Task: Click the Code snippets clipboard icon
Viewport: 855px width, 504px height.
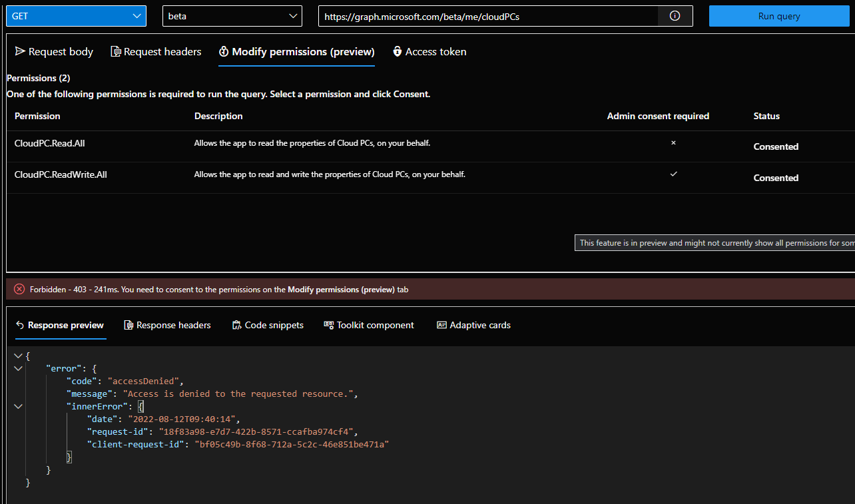Action: [236, 325]
